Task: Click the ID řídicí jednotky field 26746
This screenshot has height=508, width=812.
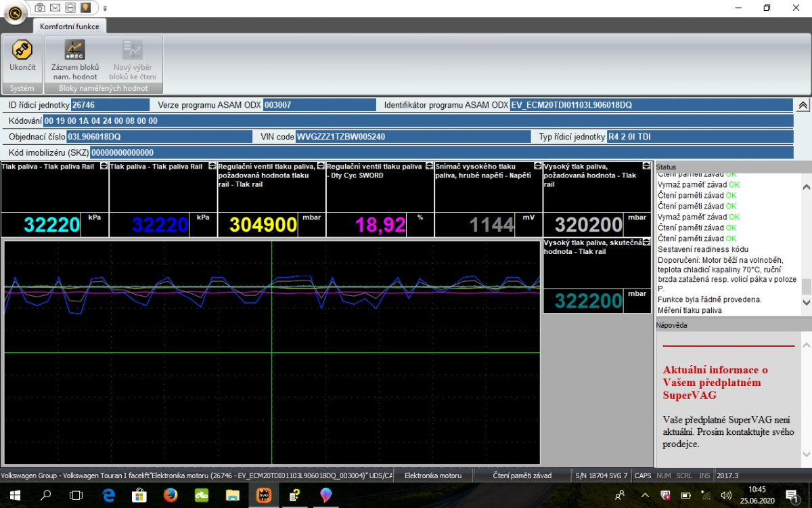Action: [x=110, y=105]
